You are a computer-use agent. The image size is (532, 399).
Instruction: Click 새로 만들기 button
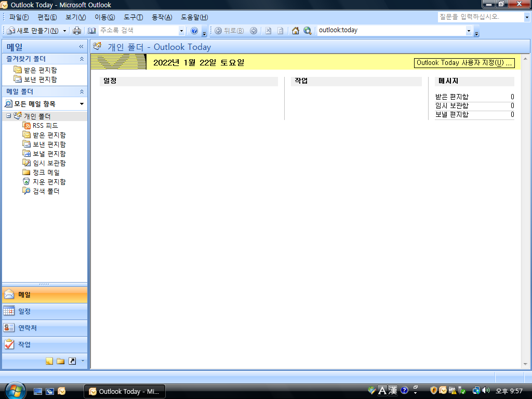coord(33,31)
